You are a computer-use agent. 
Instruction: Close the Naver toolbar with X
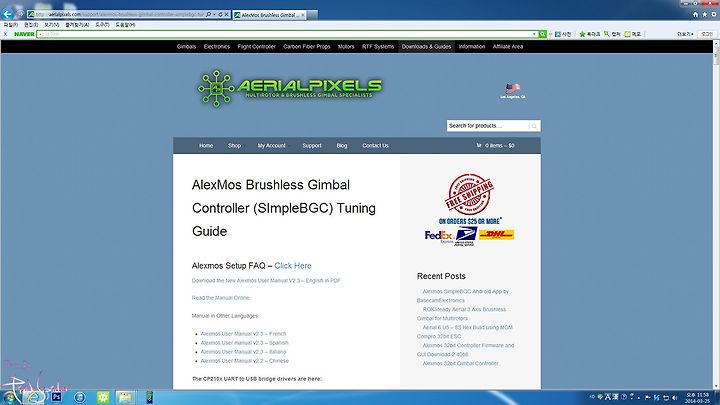(5, 34)
